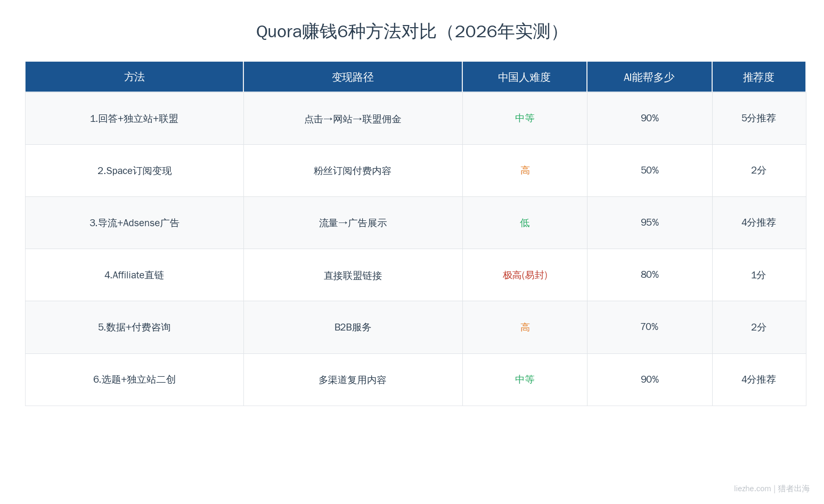Click the green "低" difficulty cell
Image resolution: width=824 pixels, height=504 pixels.
pyautogui.click(x=525, y=223)
